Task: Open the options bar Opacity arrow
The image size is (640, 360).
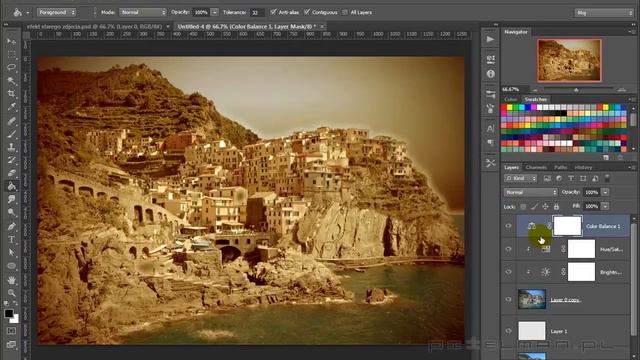Action: 215,12
